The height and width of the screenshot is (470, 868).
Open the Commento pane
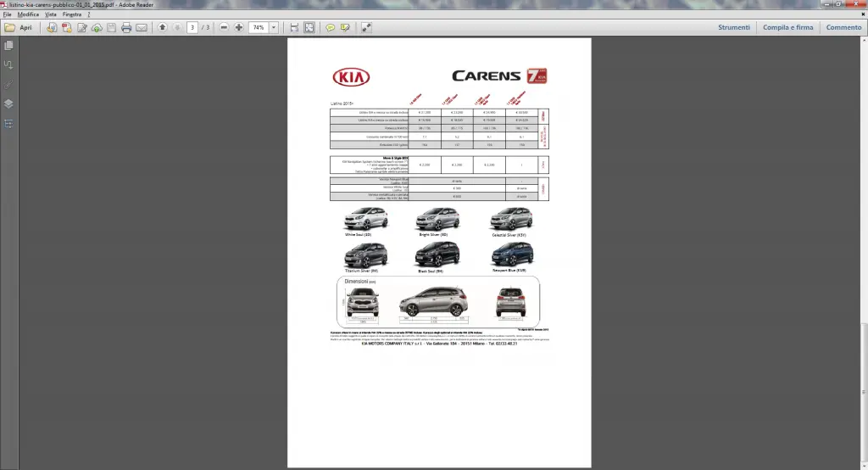(x=843, y=27)
